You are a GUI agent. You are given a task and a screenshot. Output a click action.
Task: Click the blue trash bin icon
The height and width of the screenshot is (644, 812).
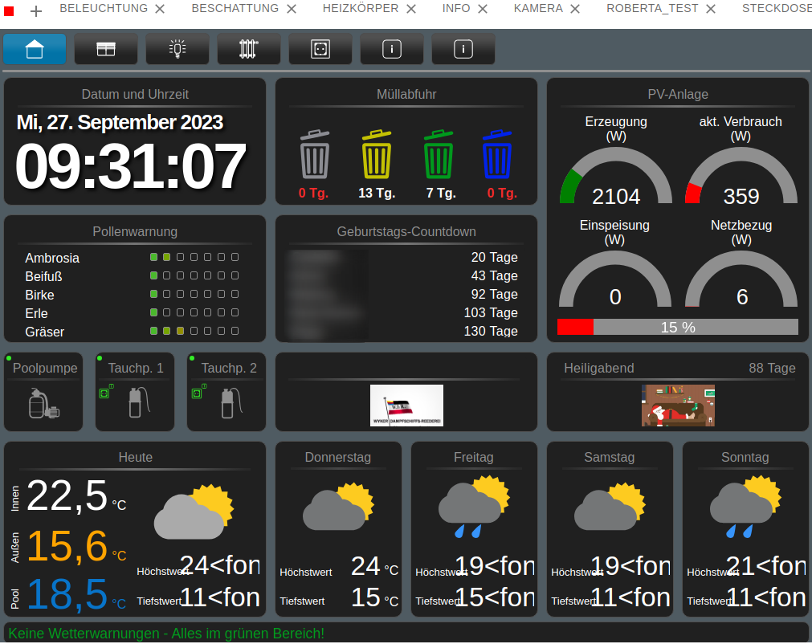point(497,154)
